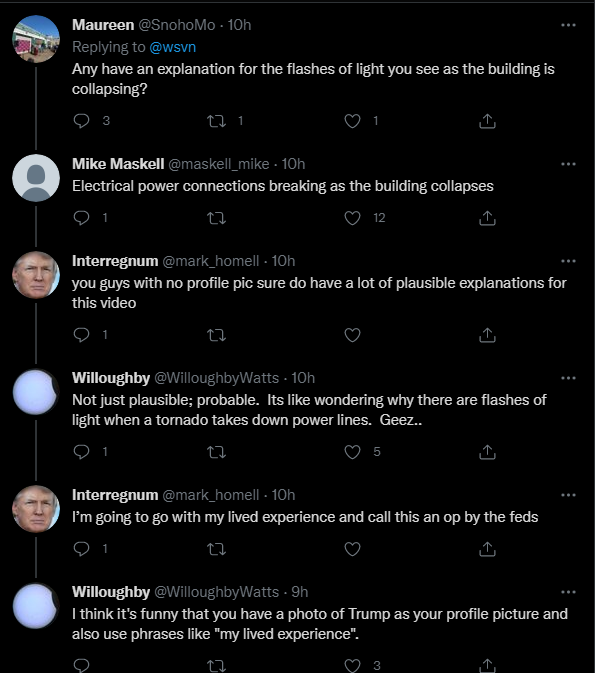595x673 pixels.
Task: Reply to Maureen's tweet about flashes
Action: [81, 121]
